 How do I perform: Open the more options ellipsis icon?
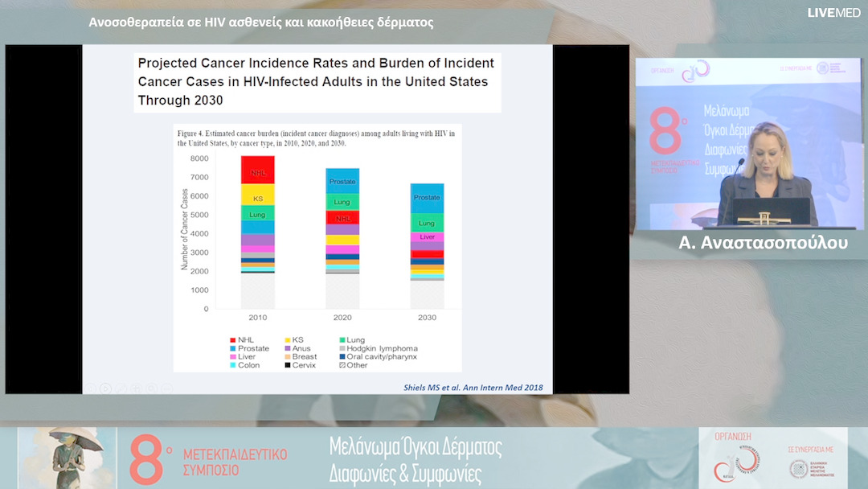pyautogui.click(x=166, y=388)
